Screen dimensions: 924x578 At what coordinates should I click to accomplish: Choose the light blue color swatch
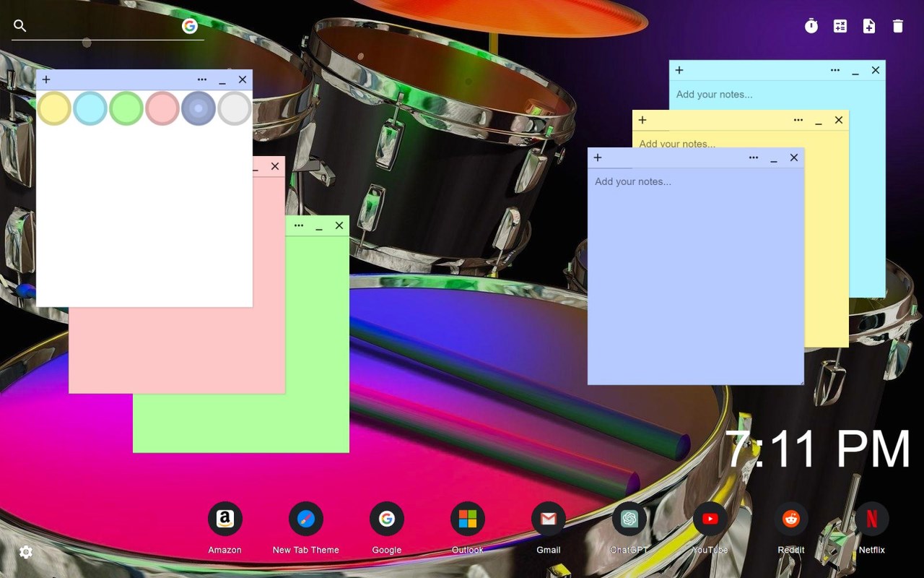[90, 108]
